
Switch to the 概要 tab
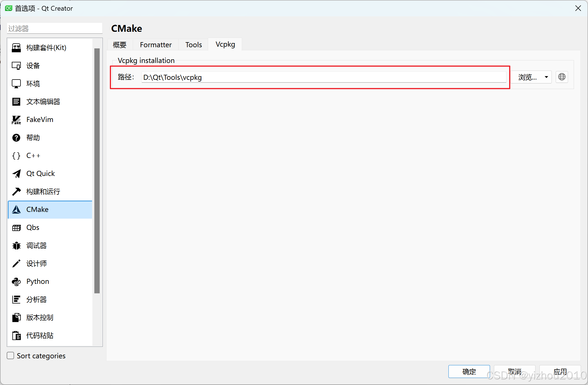tap(120, 45)
